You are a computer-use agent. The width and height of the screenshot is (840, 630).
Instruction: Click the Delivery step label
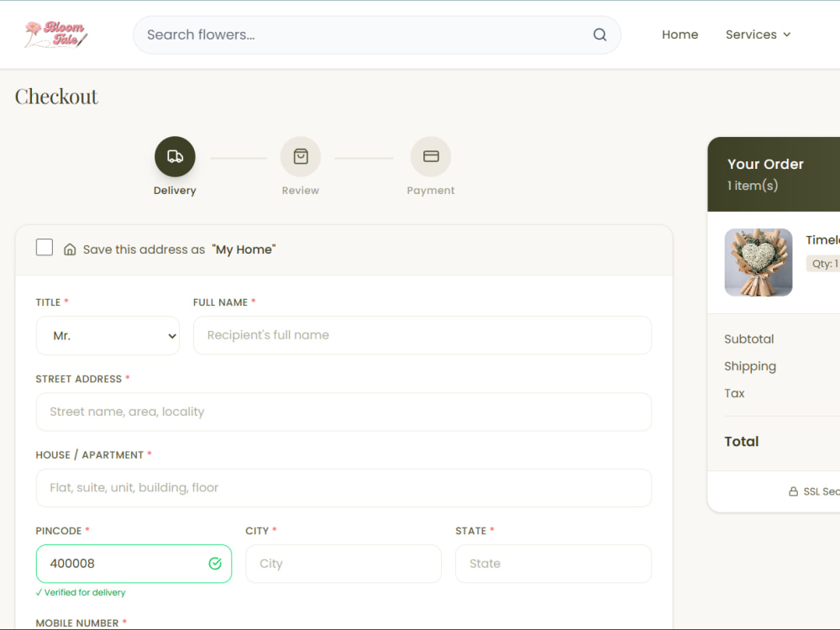pyautogui.click(x=175, y=191)
